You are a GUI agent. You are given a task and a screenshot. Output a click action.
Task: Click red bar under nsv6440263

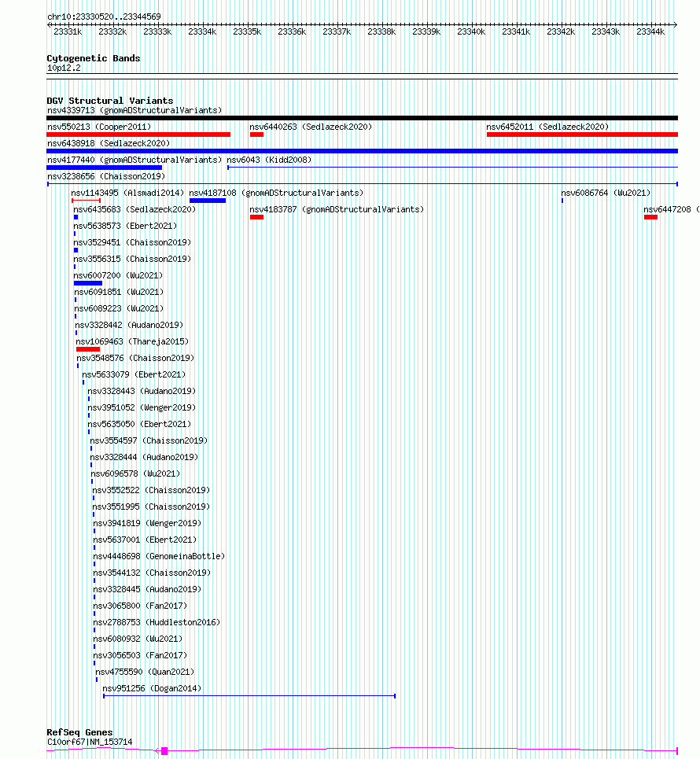coord(256,134)
